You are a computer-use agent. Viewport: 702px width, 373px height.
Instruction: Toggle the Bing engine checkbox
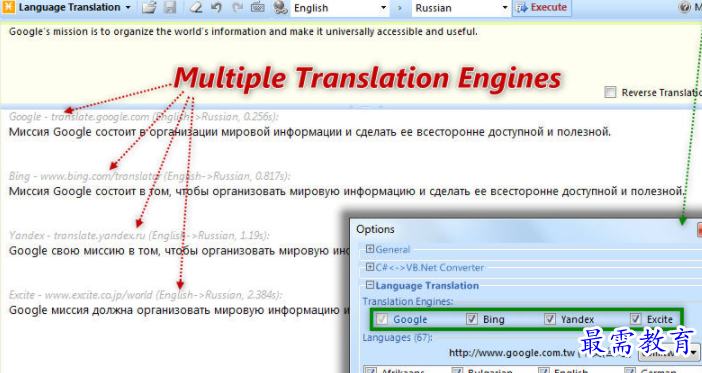(x=471, y=319)
